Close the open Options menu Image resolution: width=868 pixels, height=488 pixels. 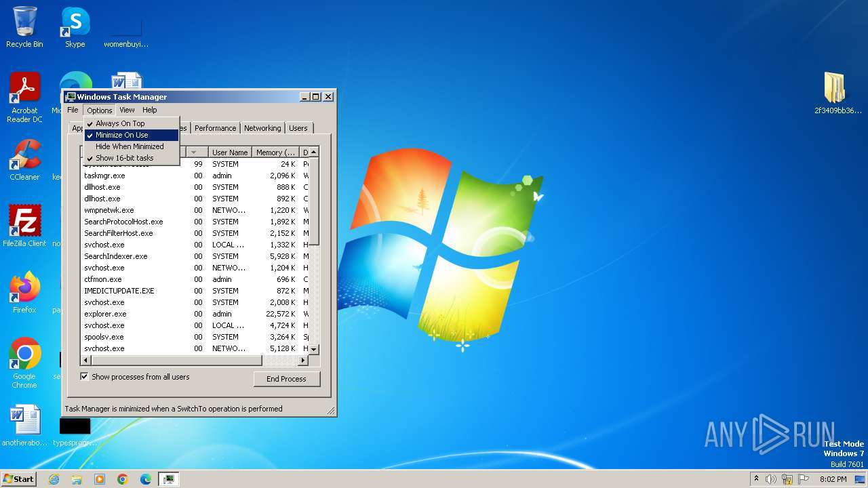[x=100, y=110]
